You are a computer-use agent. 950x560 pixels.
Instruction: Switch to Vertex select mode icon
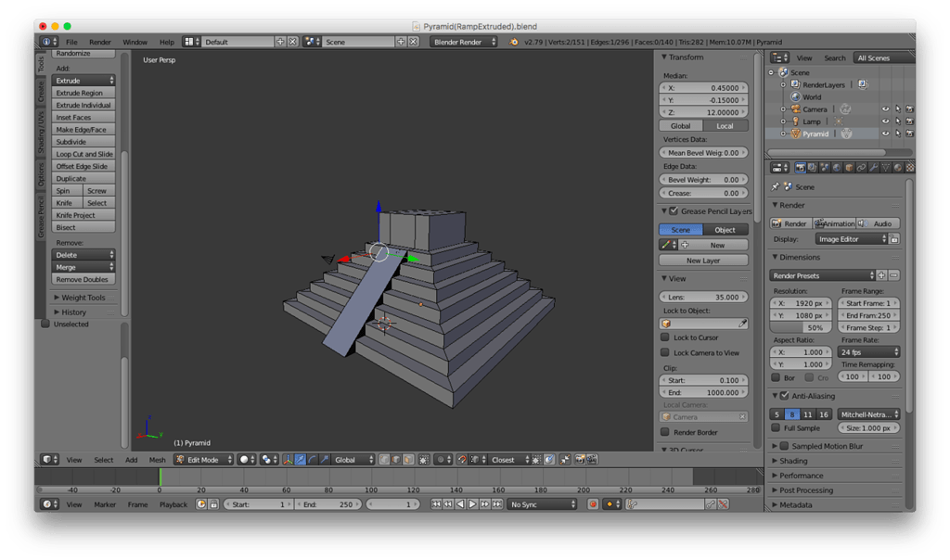click(384, 460)
